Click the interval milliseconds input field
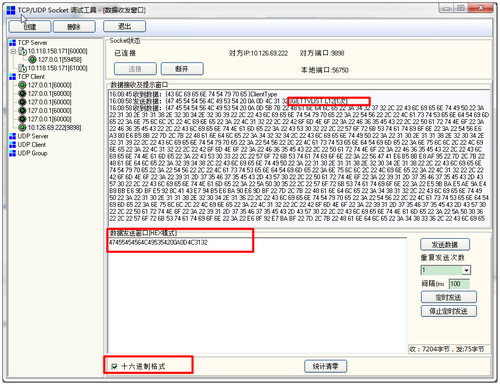This screenshot has width=500, height=384. [x=459, y=284]
